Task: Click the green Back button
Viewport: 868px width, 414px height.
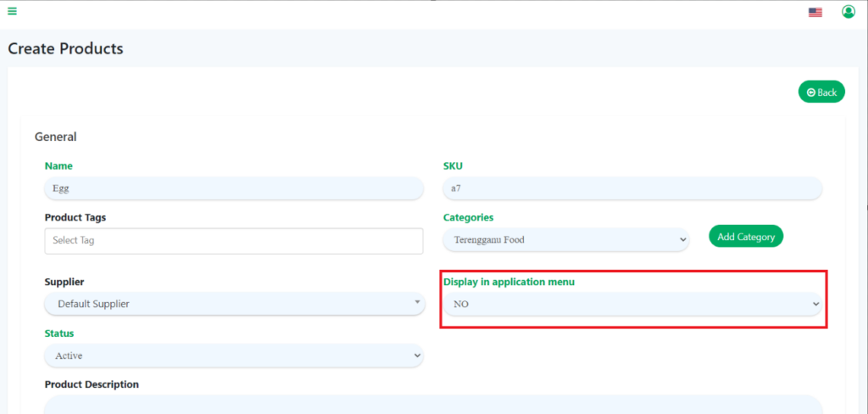Action: tap(821, 92)
